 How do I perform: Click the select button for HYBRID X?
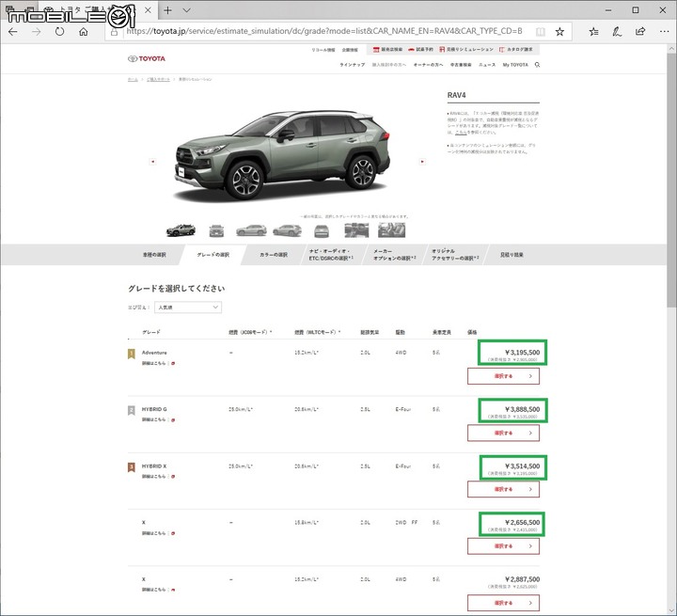pos(503,489)
